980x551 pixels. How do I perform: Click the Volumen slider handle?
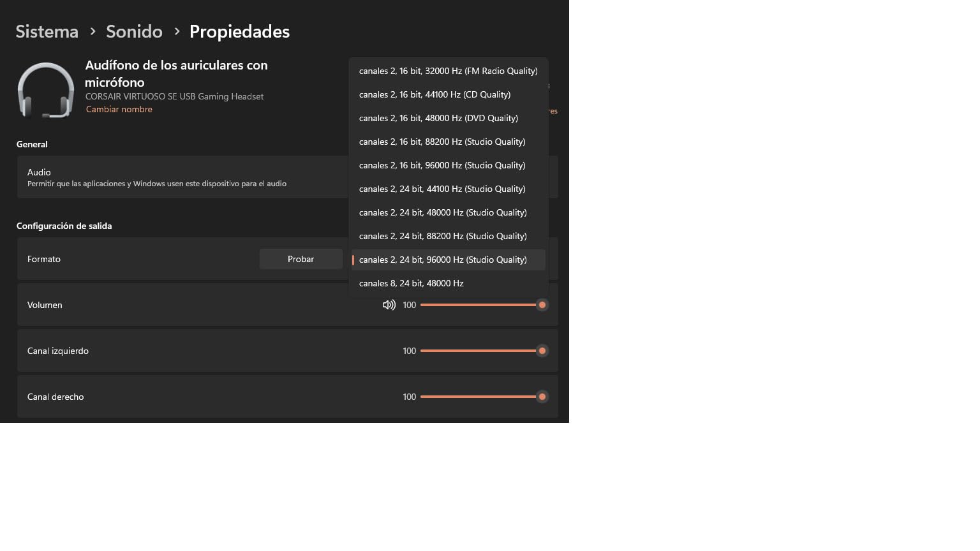coord(542,305)
